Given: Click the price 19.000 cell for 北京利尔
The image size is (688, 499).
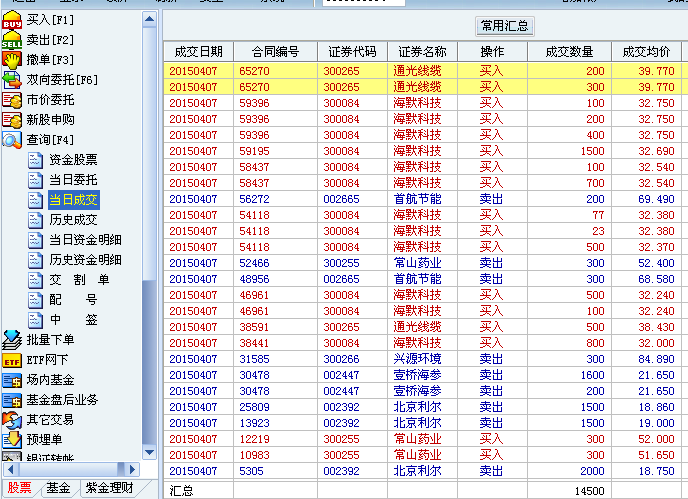Looking at the screenshot, I should [646, 424].
